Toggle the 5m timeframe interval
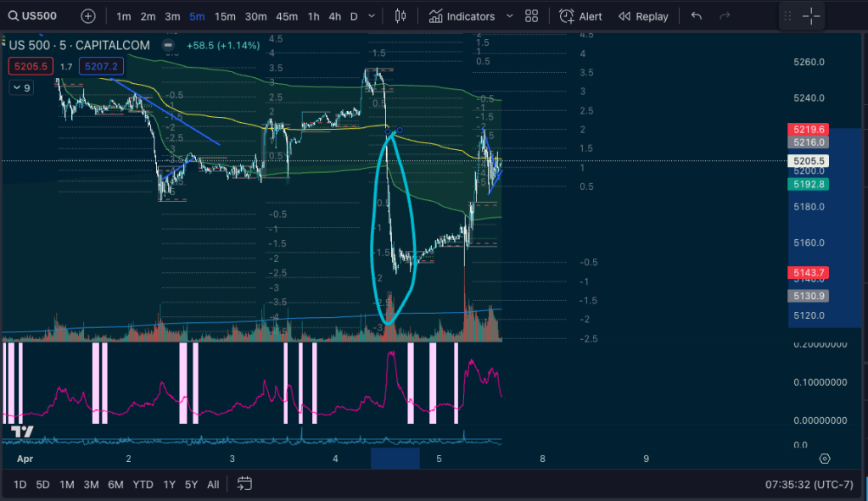 pos(197,16)
